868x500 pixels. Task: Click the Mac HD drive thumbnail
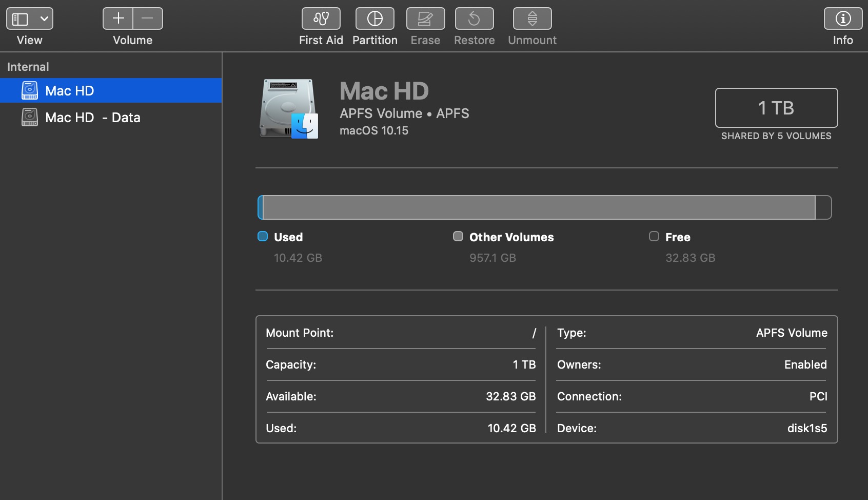[x=289, y=108]
